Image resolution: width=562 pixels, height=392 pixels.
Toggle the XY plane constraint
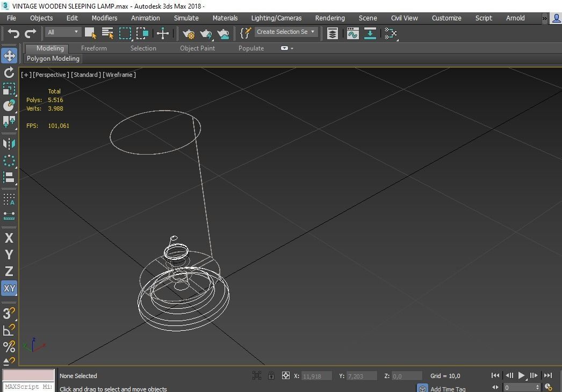coord(9,288)
